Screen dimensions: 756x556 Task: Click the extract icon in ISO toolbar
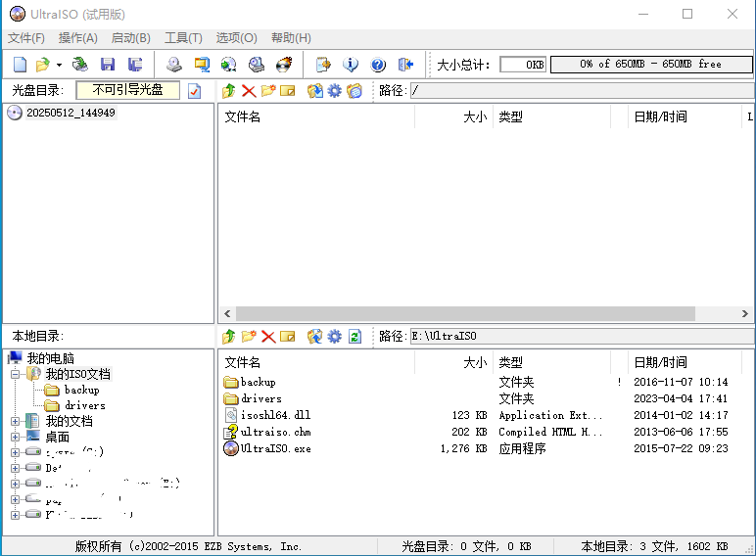click(315, 91)
